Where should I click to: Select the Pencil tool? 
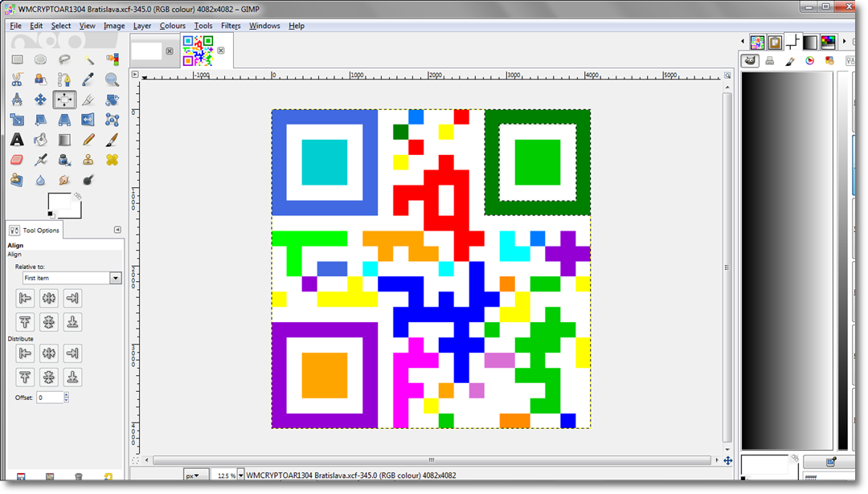pyautogui.click(x=88, y=140)
